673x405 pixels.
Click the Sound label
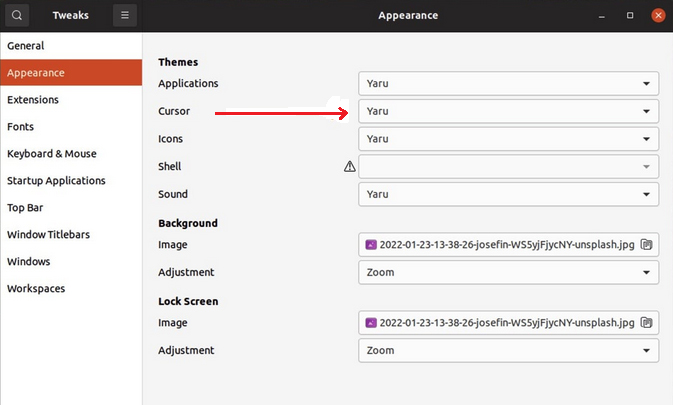173,194
